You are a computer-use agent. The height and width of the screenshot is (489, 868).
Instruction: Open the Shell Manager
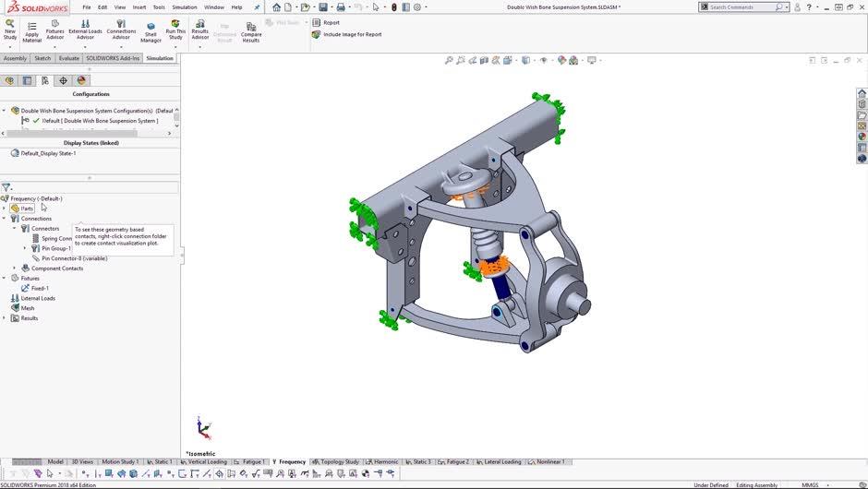(x=151, y=32)
